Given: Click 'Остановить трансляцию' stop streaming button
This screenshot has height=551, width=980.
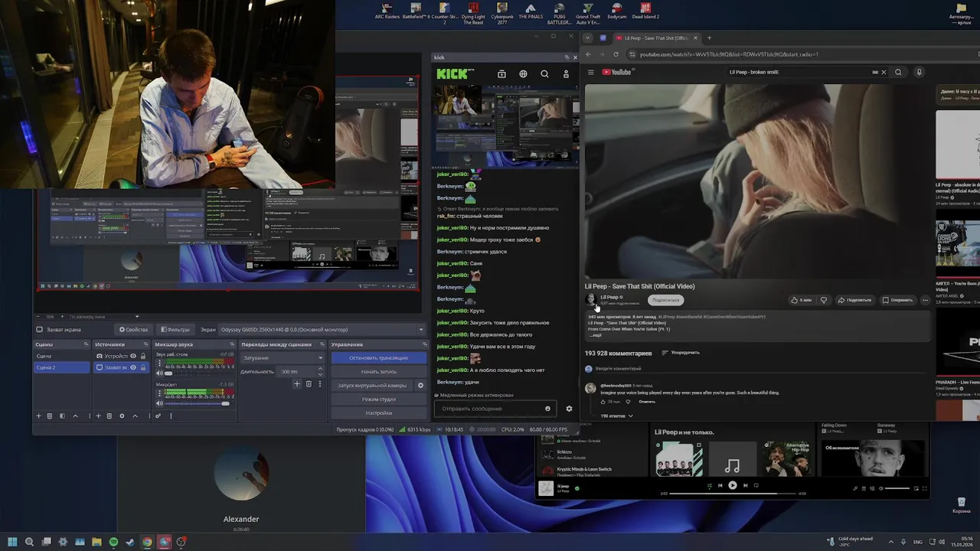Looking at the screenshot, I should click(378, 357).
